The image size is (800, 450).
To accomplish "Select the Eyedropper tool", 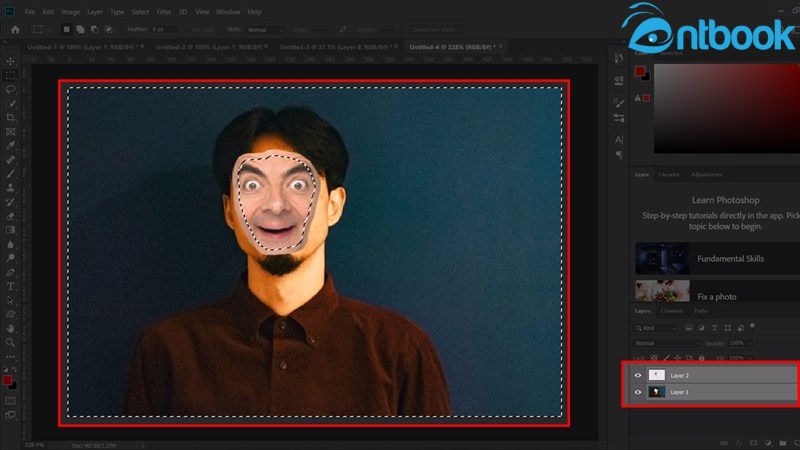I will (x=10, y=145).
